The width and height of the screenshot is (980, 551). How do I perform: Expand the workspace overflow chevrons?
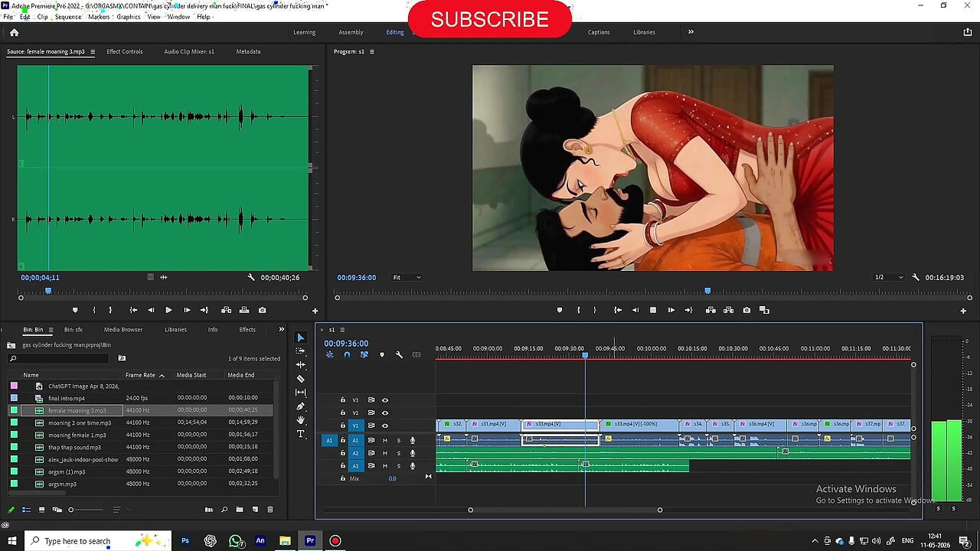pos(691,32)
